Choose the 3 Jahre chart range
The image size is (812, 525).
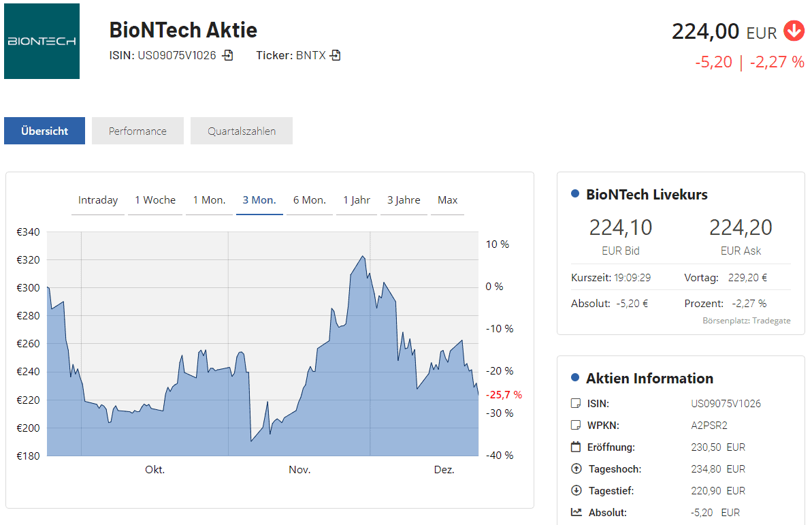(404, 200)
